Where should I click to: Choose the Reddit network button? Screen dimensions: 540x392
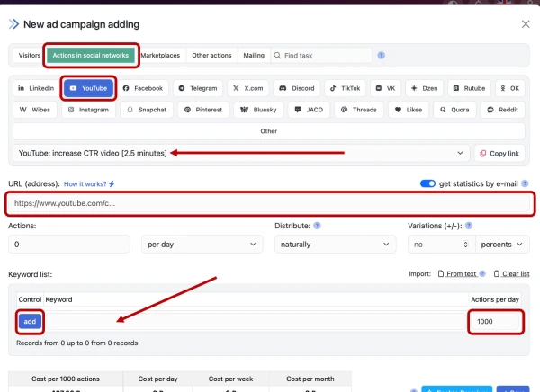pos(503,110)
